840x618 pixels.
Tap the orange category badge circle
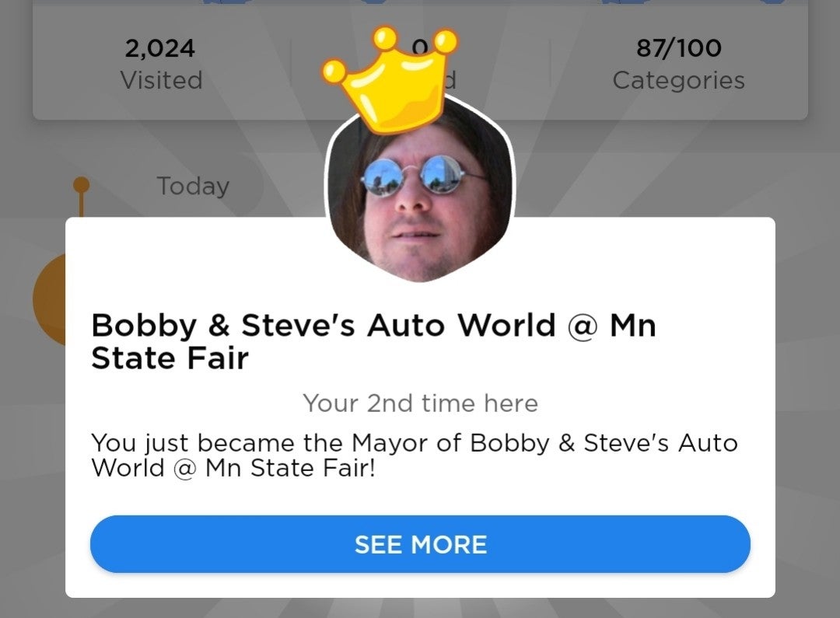[x=49, y=300]
